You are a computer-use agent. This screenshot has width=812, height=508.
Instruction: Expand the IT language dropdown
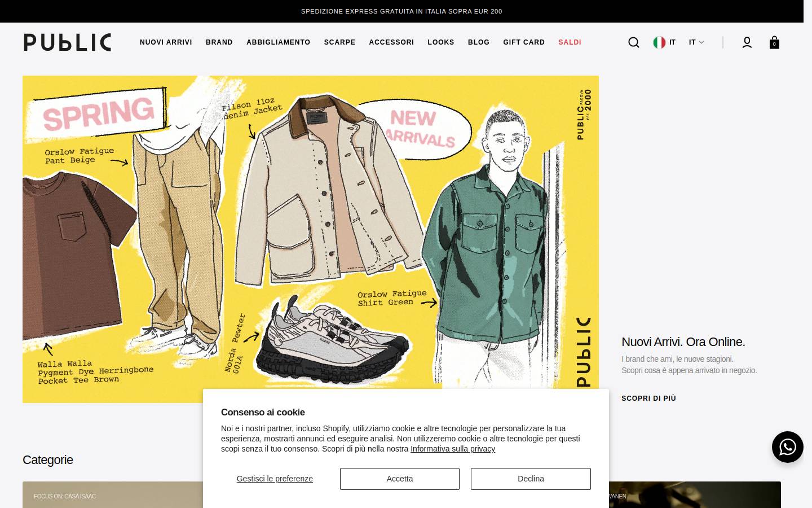696,42
